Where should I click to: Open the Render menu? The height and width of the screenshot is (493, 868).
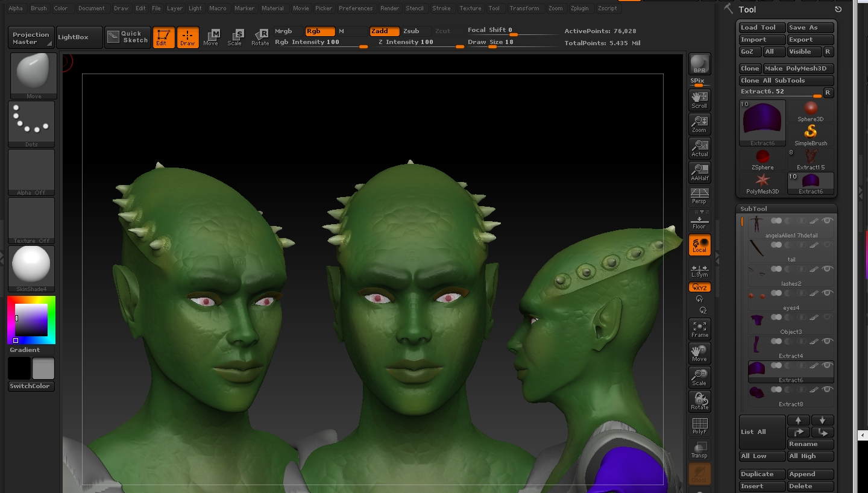click(x=390, y=8)
